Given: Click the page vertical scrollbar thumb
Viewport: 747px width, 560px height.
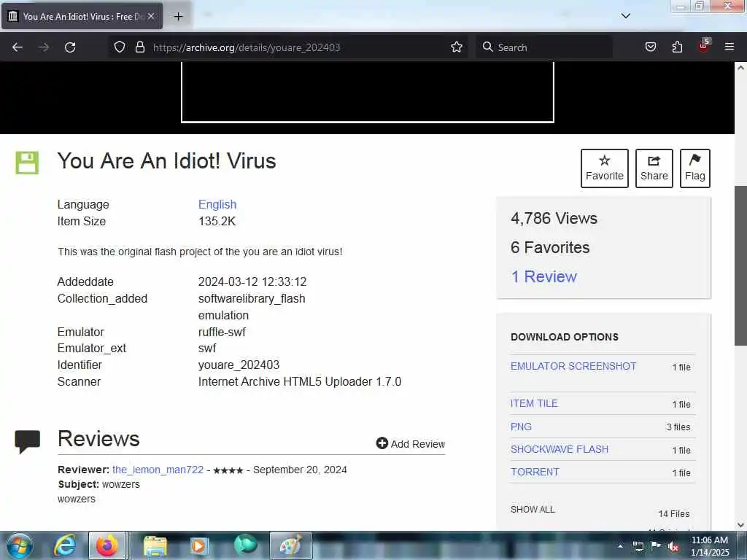Looking at the screenshot, I should [740, 265].
